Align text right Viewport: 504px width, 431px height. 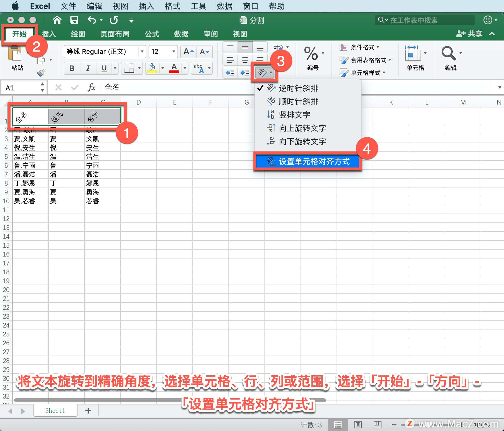pos(260,60)
